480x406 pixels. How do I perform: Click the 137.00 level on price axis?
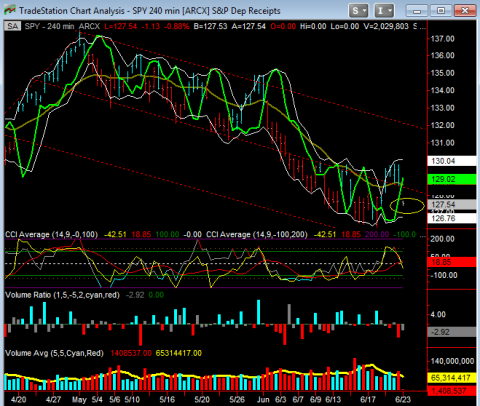tap(443, 39)
